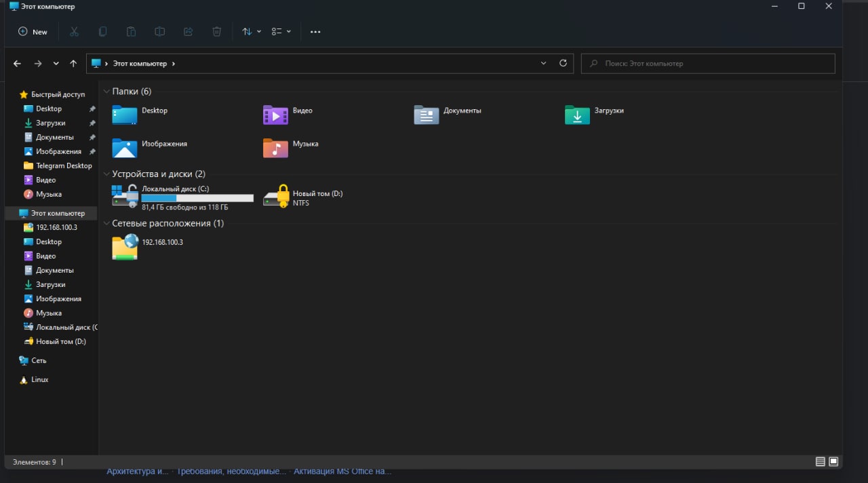
Task: Open the View layout options dropdown
Action: (281, 32)
